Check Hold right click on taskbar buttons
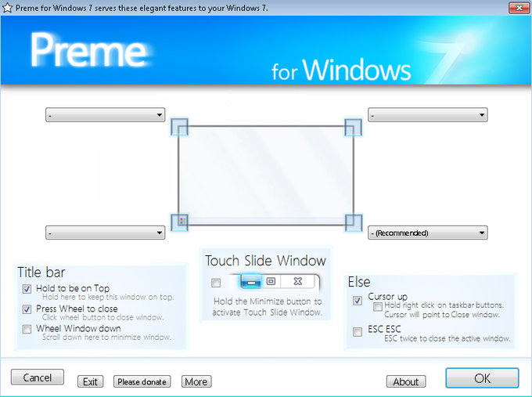Image resolution: width=532 pixels, height=397 pixels. [378, 307]
